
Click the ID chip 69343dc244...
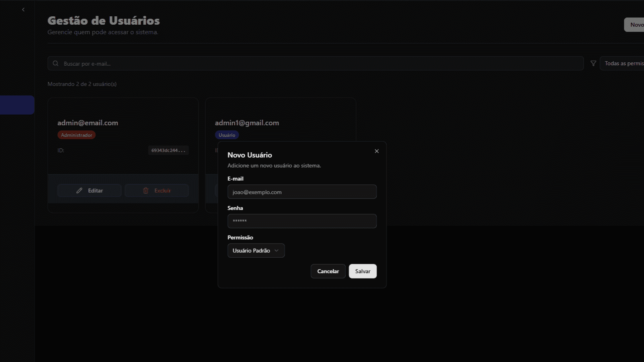point(168,150)
